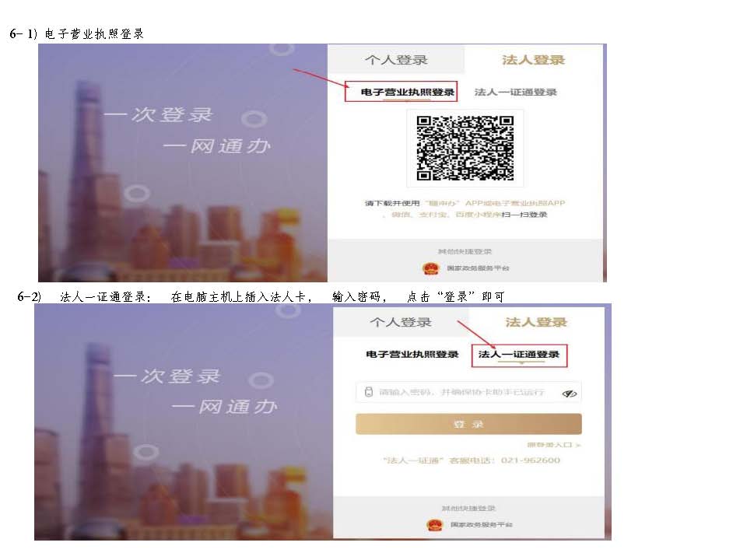Open the red-boxed 法人一证通登录 tab
Image resolution: width=747 pixels, height=560 pixels.
(x=519, y=355)
